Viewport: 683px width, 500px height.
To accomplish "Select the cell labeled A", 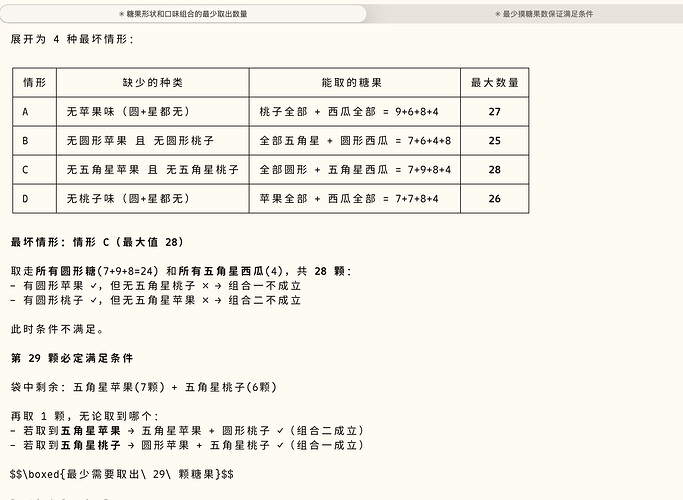I will pos(34,112).
